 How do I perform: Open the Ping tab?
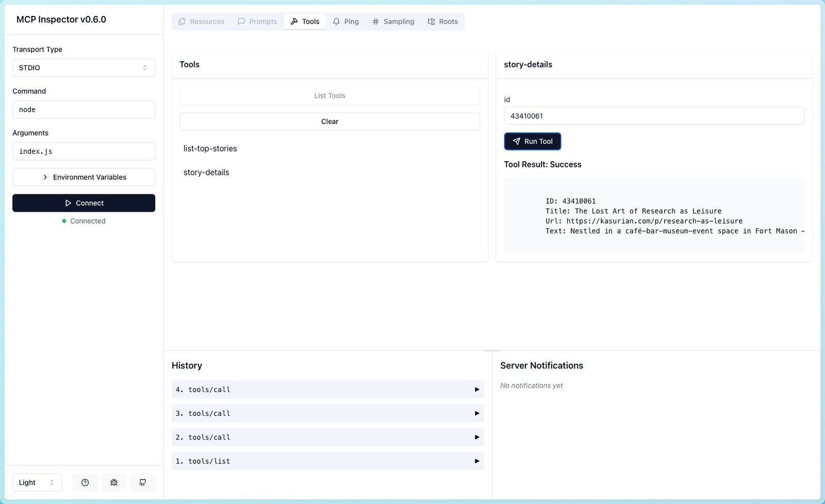pyautogui.click(x=345, y=22)
